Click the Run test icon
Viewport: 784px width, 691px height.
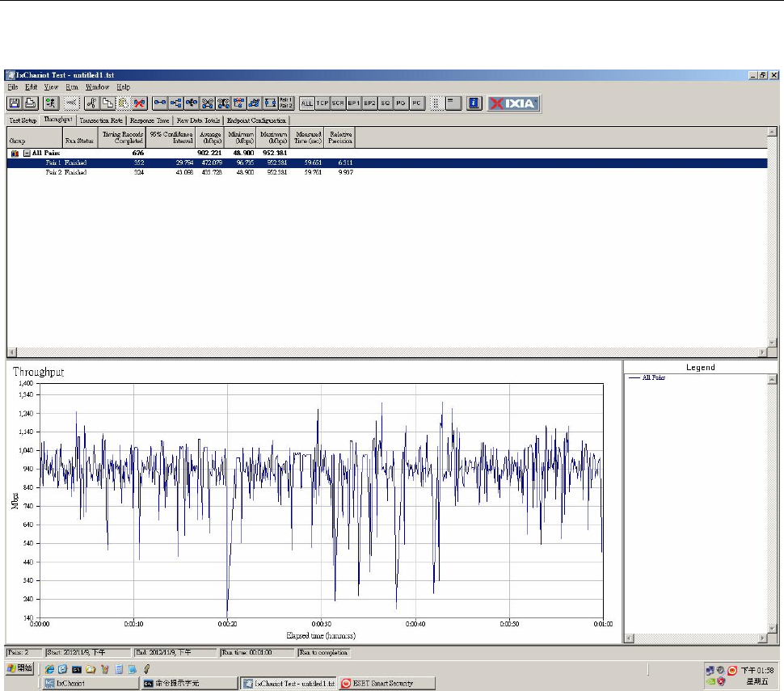point(51,103)
